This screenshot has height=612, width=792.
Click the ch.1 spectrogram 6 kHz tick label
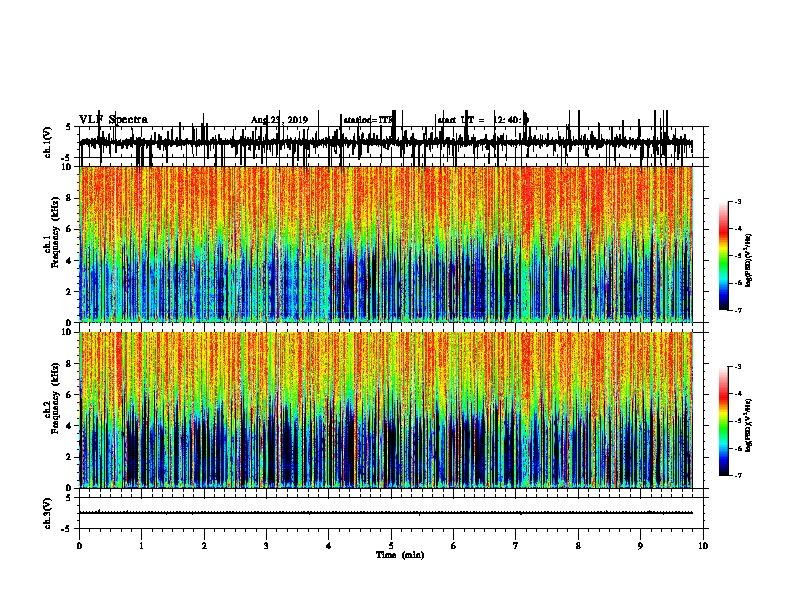pyautogui.click(x=70, y=229)
